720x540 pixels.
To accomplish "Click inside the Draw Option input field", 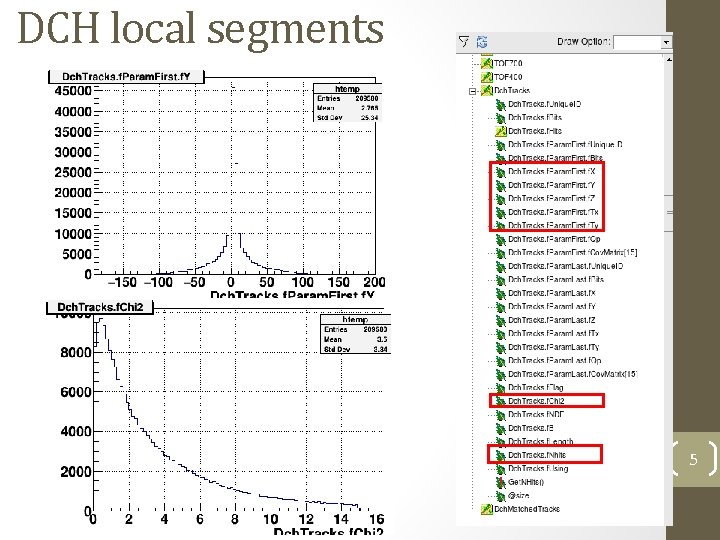I will point(637,43).
